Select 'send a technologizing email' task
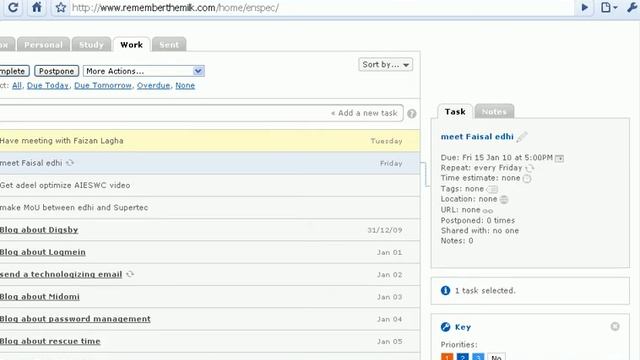 pyautogui.click(x=210, y=274)
